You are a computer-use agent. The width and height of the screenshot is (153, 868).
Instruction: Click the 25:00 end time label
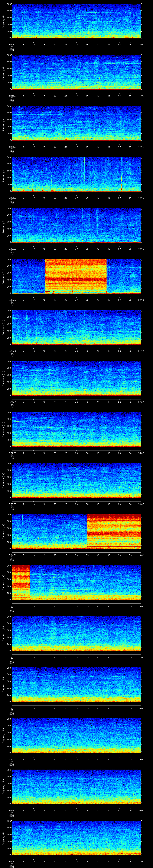tap(141, 555)
